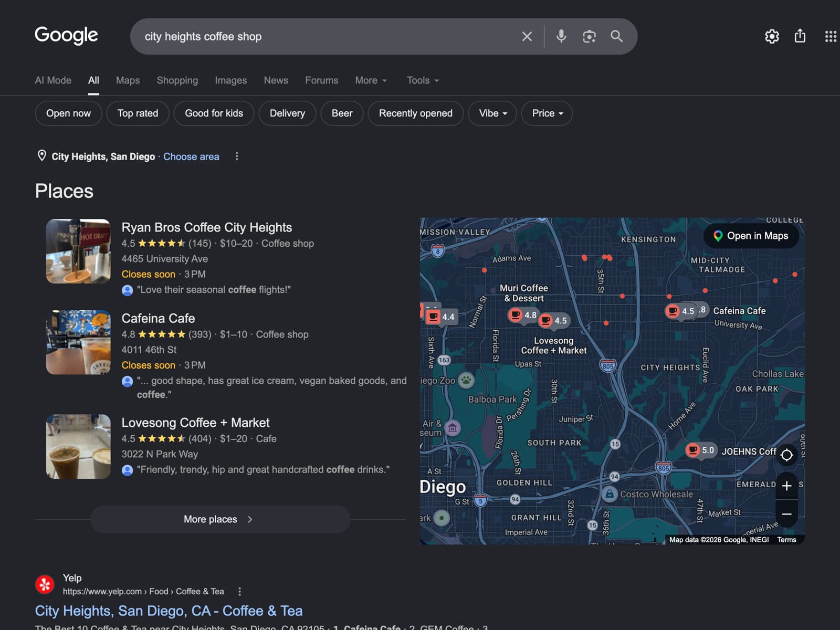Open the Cafeina Cafe listing title
This screenshot has width=840, height=630.
tap(158, 318)
